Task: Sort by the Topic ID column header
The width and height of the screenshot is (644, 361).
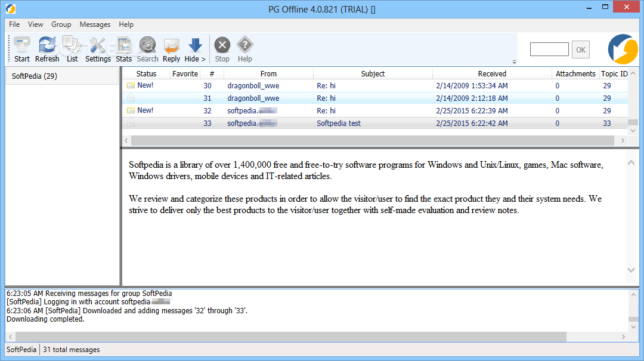Action: pyautogui.click(x=614, y=73)
